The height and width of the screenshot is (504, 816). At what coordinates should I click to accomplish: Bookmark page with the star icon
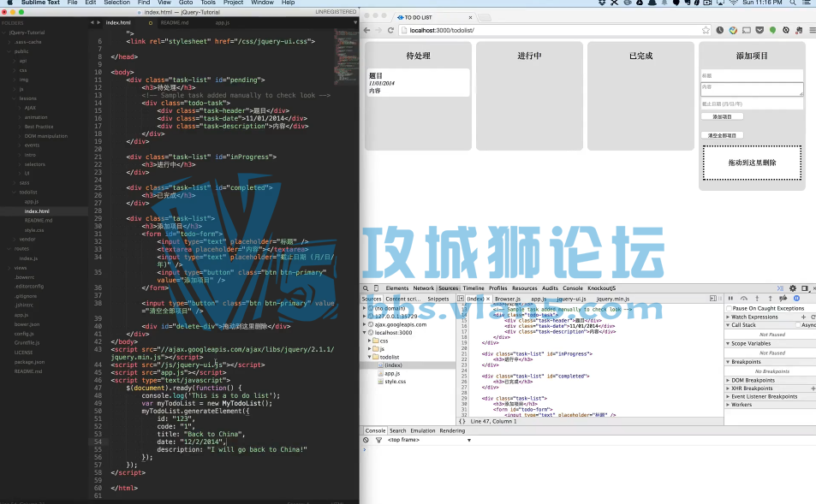(706, 30)
